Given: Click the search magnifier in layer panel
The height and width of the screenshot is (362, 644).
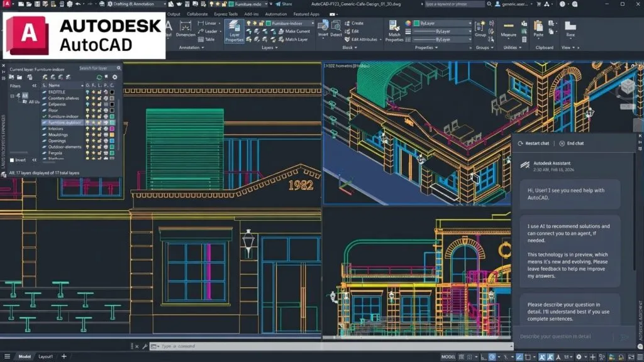Looking at the screenshot, I should (119, 68).
